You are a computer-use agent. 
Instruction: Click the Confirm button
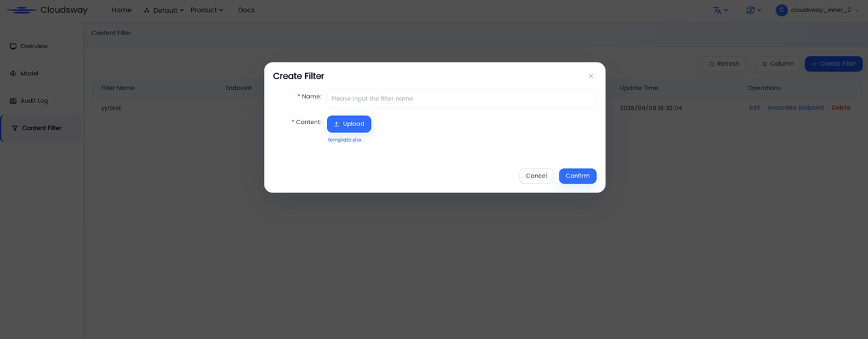pos(578,176)
